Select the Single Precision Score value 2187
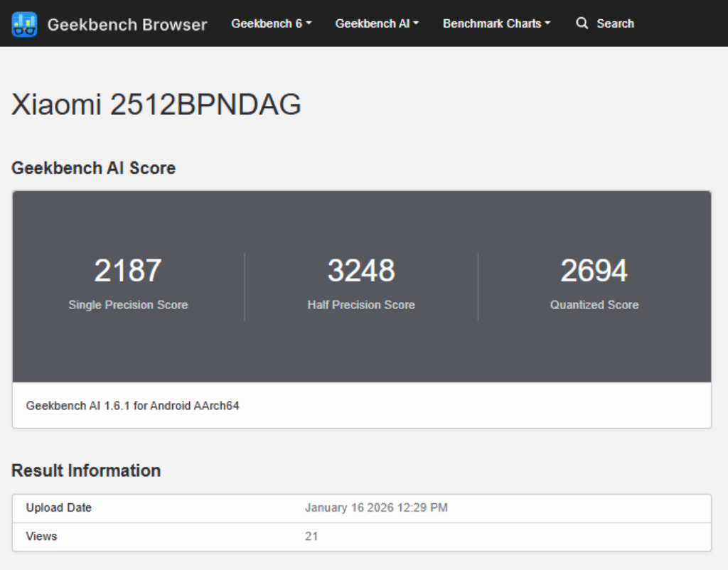The image size is (728, 570). pyautogui.click(x=129, y=269)
